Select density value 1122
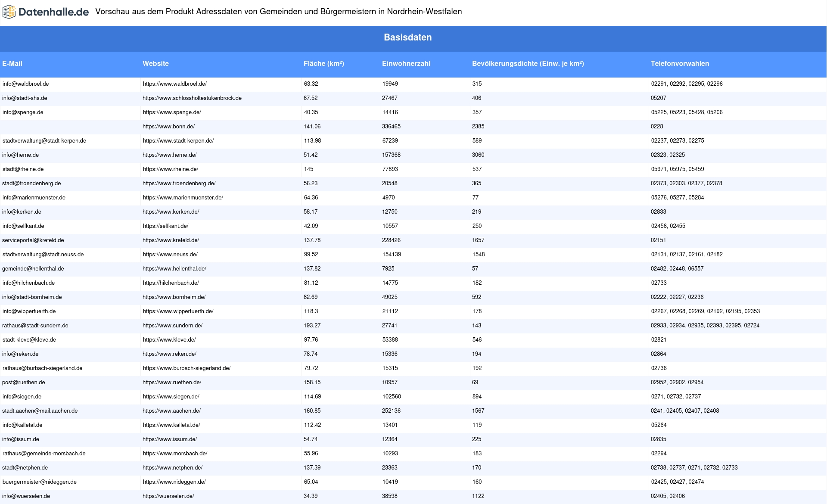Viewport: 827px width, 504px height. tap(478, 496)
